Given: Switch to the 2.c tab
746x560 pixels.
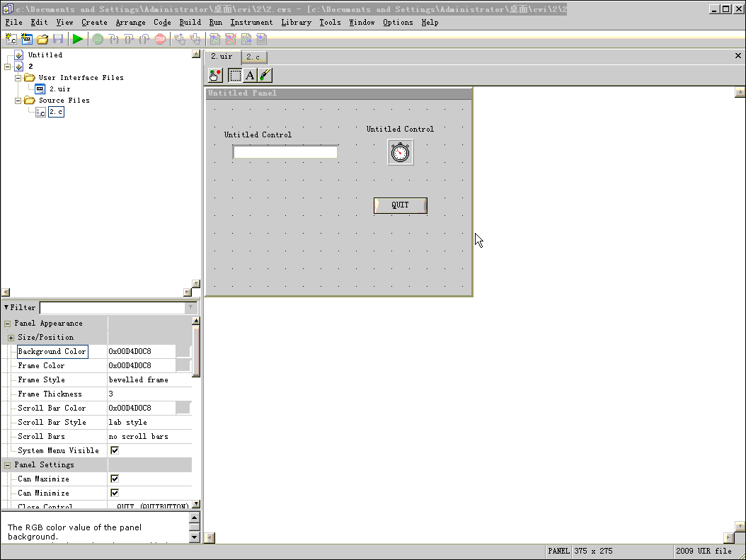Looking at the screenshot, I should pyautogui.click(x=254, y=57).
